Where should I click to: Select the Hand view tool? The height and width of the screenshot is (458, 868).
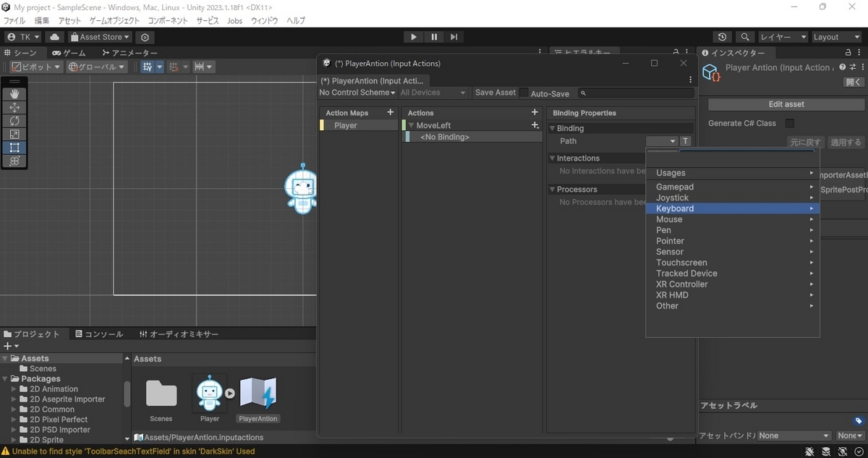(x=14, y=94)
